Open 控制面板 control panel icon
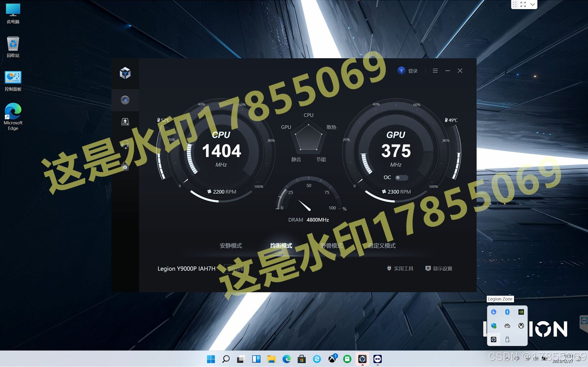Viewport: 588px width, 367px height. [x=13, y=81]
